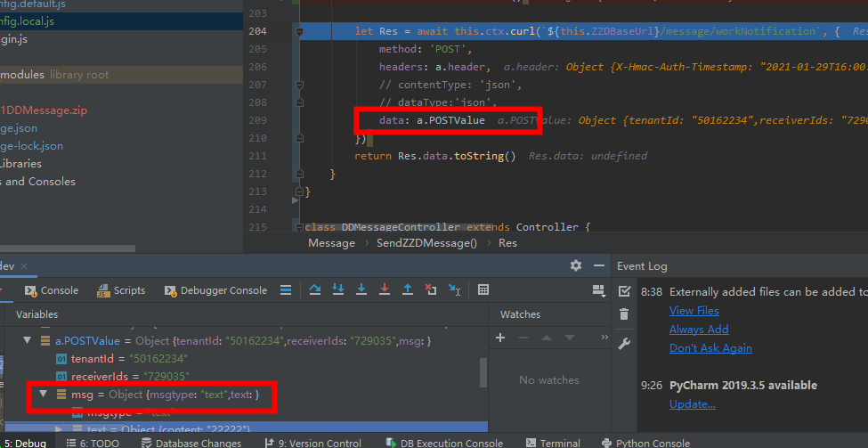The width and height of the screenshot is (868, 448).
Task: Select the Libraries tree node
Action: (21, 163)
